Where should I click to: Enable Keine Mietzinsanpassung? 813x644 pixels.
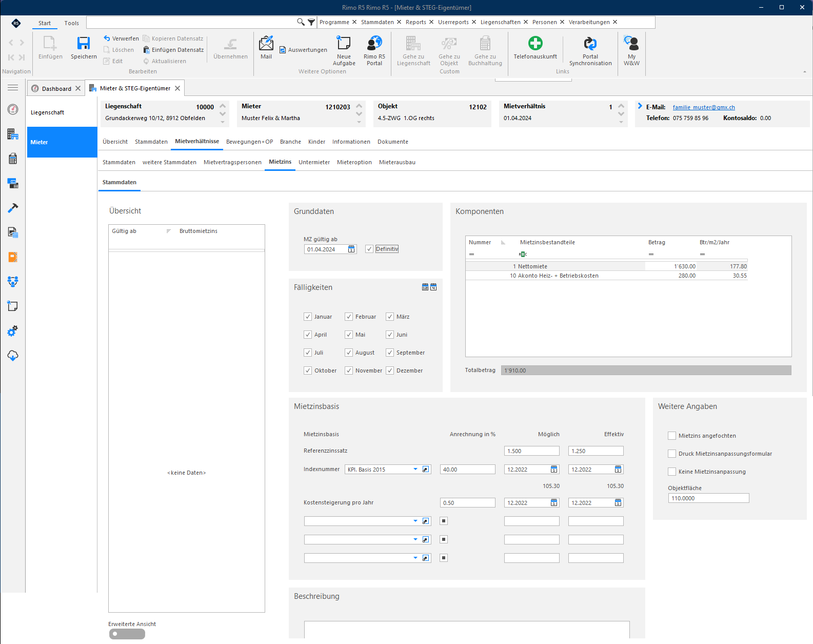[x=672, y=472]
